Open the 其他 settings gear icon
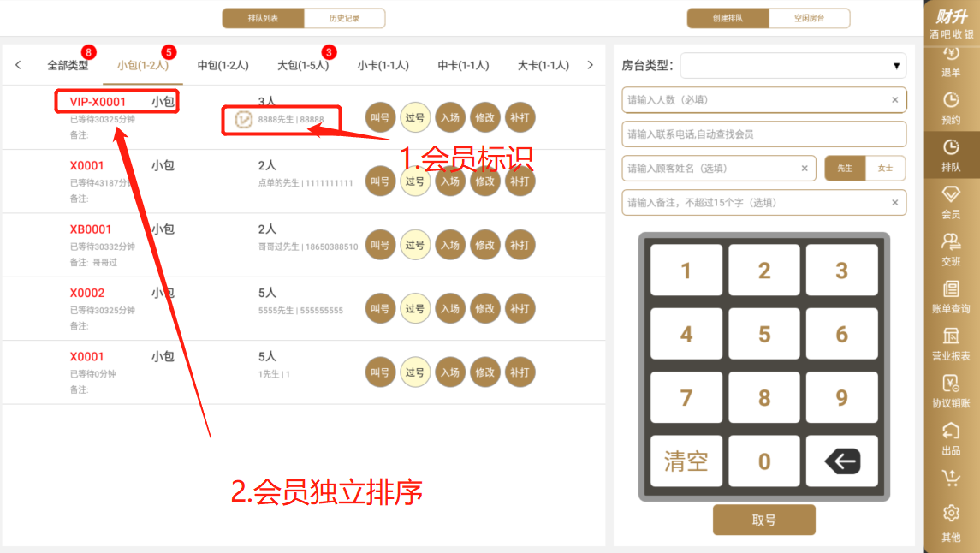This screenshot has height=553, width=980. pos(951,524)
